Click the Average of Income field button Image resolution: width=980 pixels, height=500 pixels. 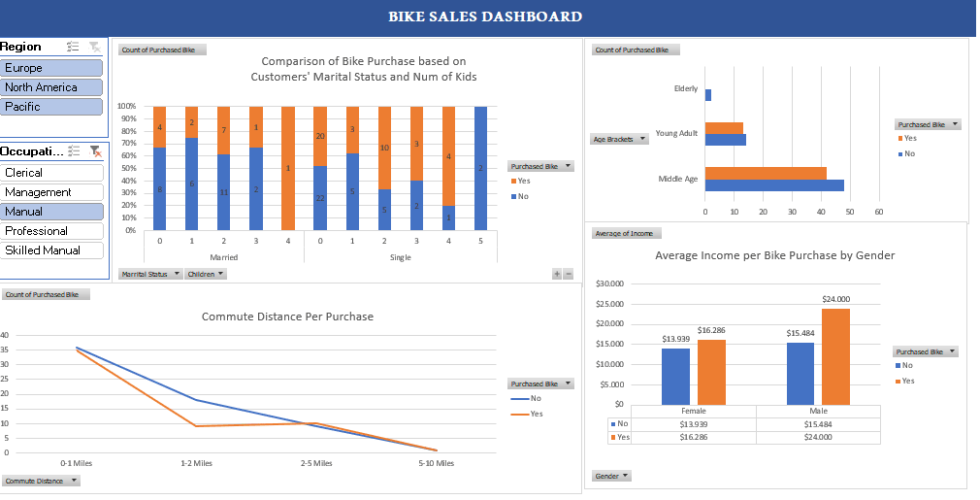628,233
